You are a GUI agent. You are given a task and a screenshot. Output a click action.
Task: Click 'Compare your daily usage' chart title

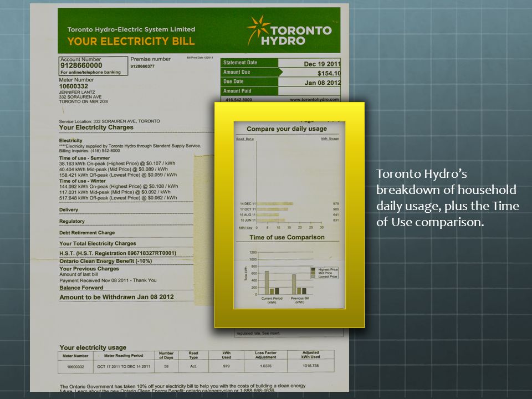click(x=287, y=129)
